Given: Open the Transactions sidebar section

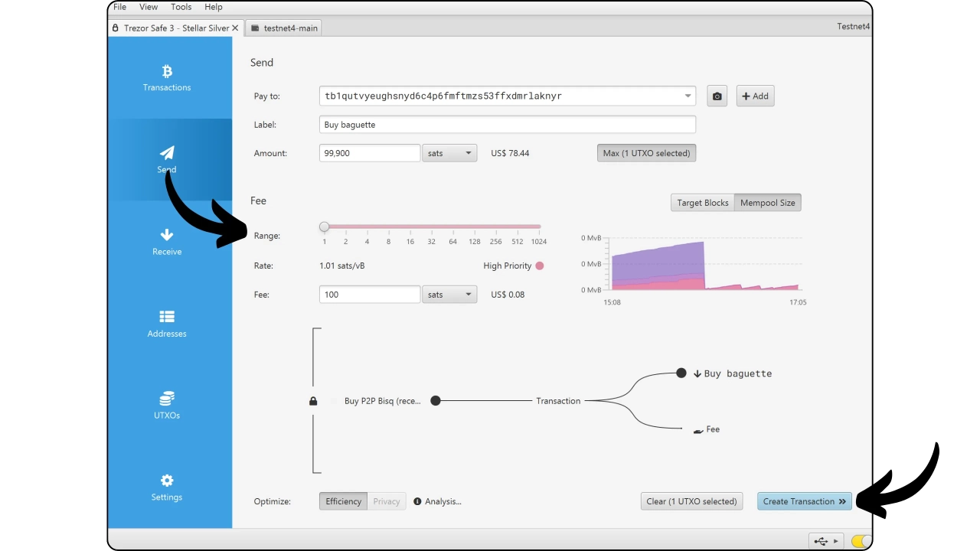Looking at the screenshot, I should 167,78.
